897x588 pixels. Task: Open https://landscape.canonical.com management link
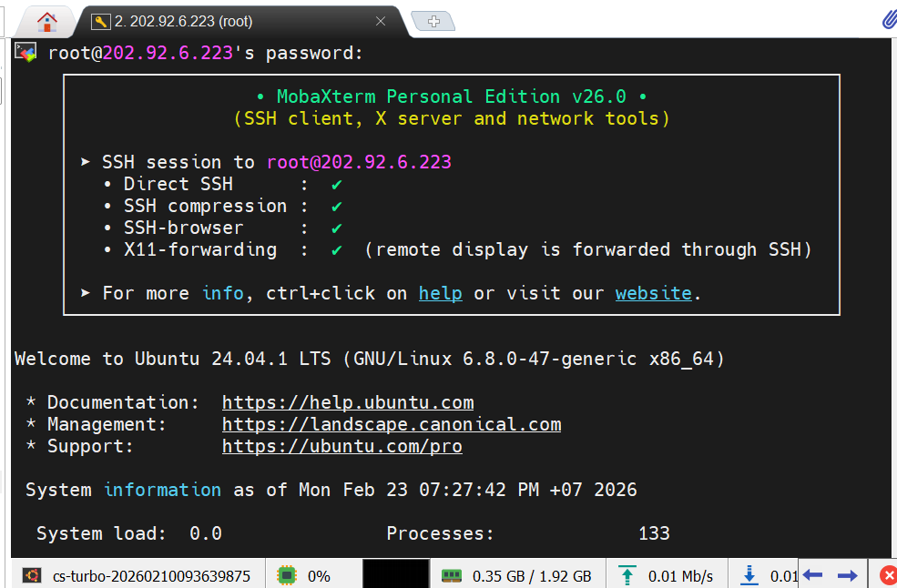tap(392, 424)
